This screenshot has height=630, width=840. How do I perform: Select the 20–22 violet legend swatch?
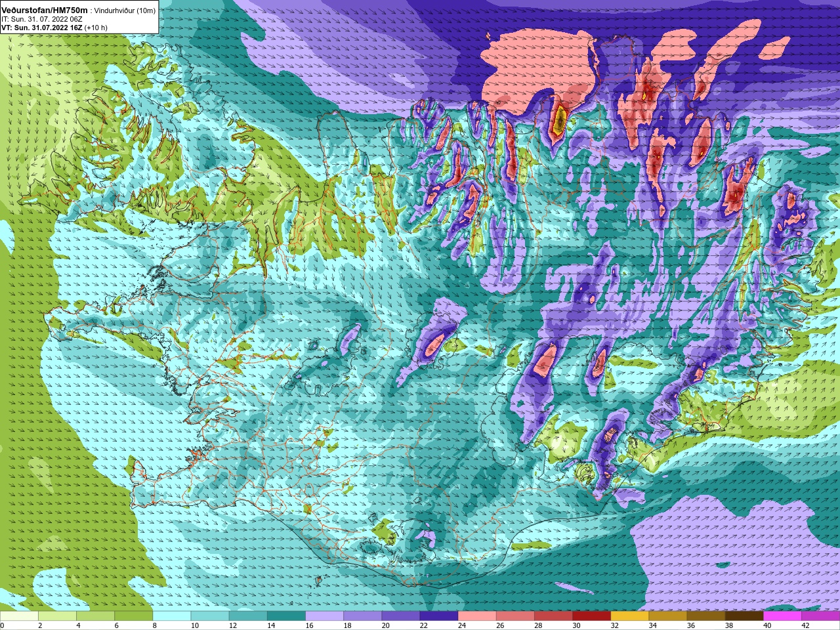(x=400, y=616)
